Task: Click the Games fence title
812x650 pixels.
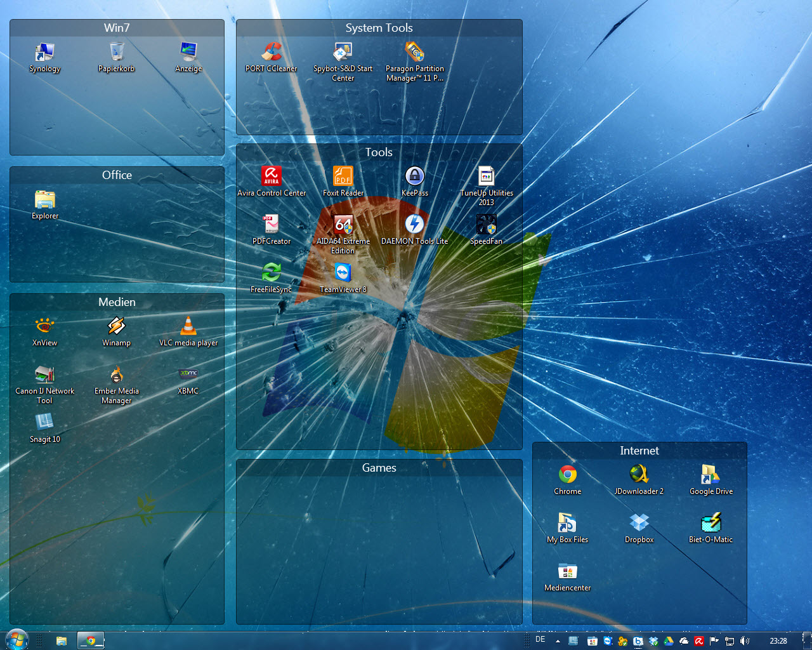Action: coord(379,468)
